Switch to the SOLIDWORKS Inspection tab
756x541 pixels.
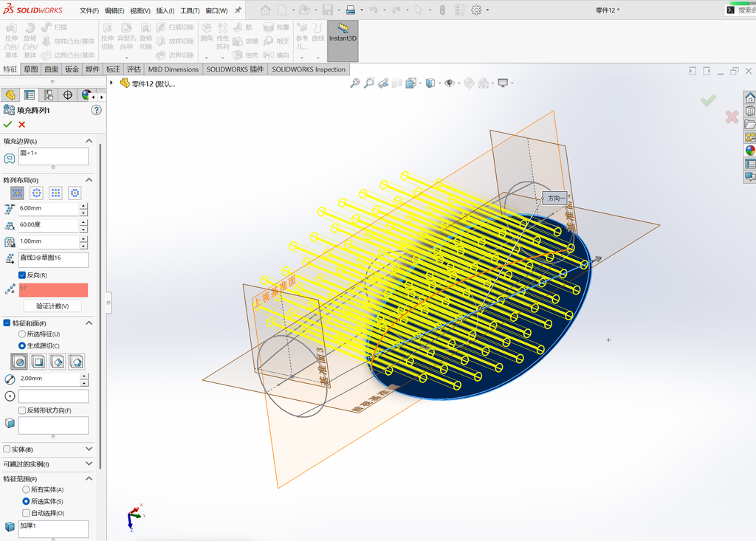coord(309,69)
